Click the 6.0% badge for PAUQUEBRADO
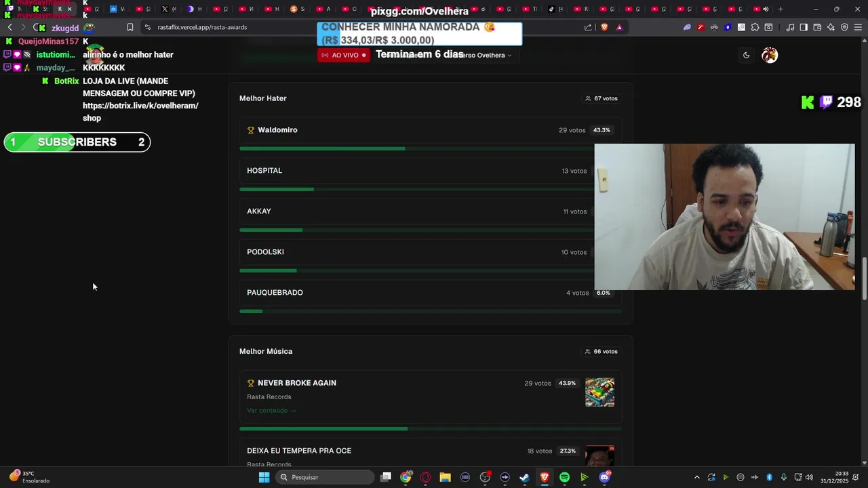868x488 pixels. click(x=603, y=293)
